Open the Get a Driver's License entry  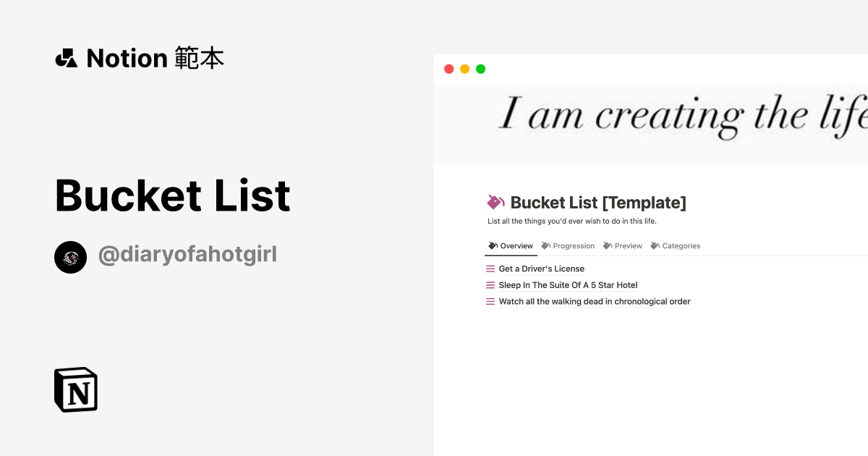point(540,269)
